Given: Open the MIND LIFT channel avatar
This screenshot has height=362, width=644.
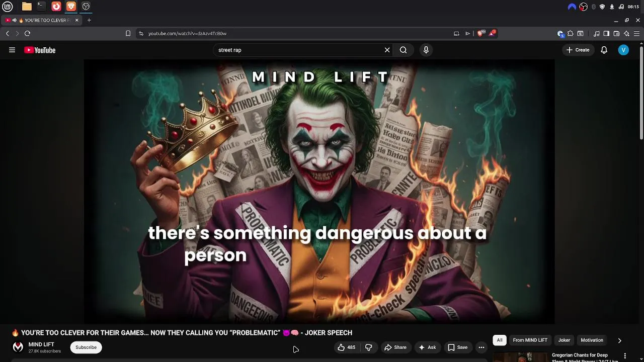Looking at the screenshot, I should (x=18, y=347).
